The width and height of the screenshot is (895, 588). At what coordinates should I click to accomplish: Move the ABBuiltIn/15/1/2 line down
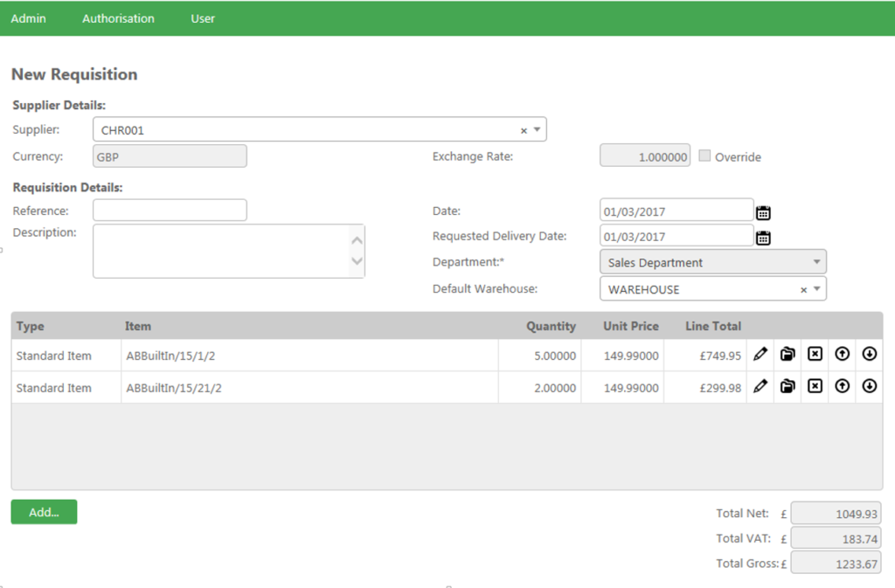tap(870, 354)
